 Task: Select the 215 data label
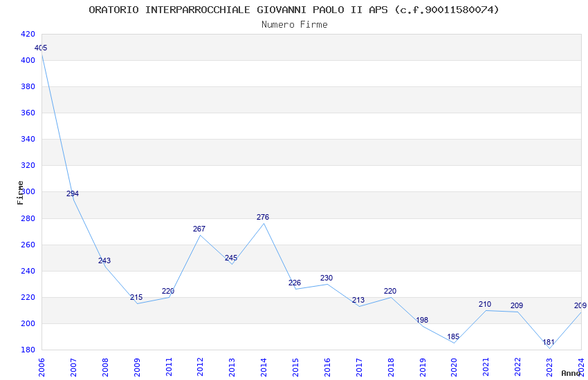coord(136,297)
